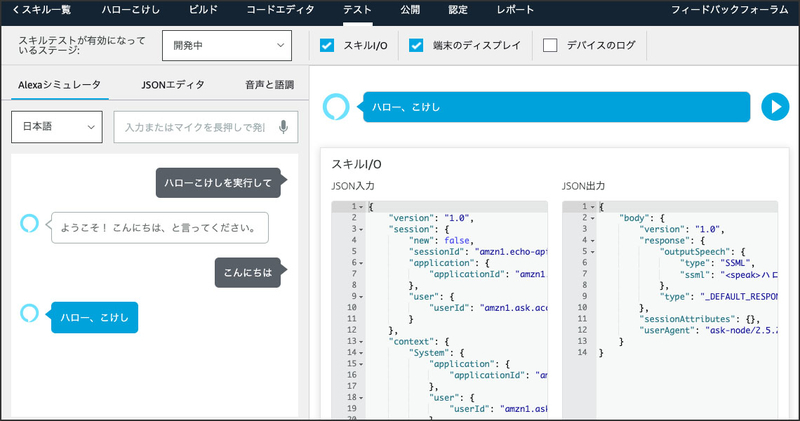The width and height of the screenshot is (800, 421).
Task: Open フィードバックフォーラム link
Action: pos(730,10)
